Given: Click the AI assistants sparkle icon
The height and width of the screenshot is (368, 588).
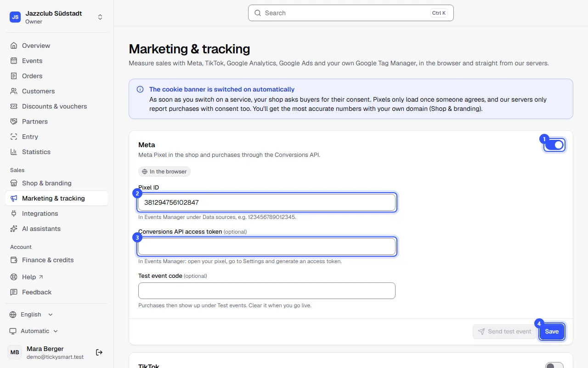Looking at the screenshot, I should click(14, 229).
